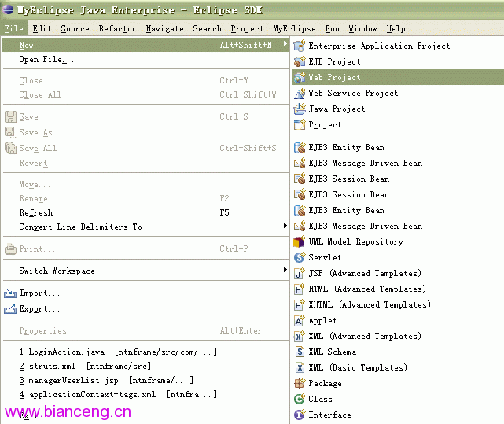
Task: Expand the Switch Workspace submenu arrow
Action: tap(285, 270)
